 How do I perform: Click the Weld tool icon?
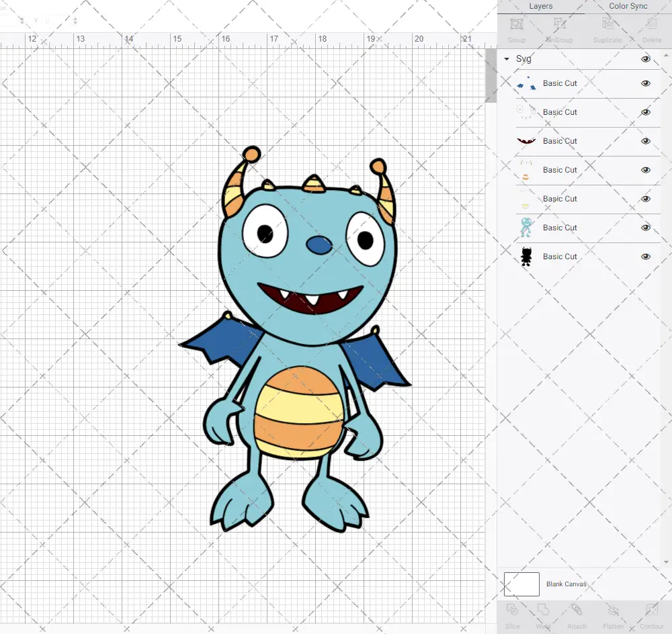(543, 610)
